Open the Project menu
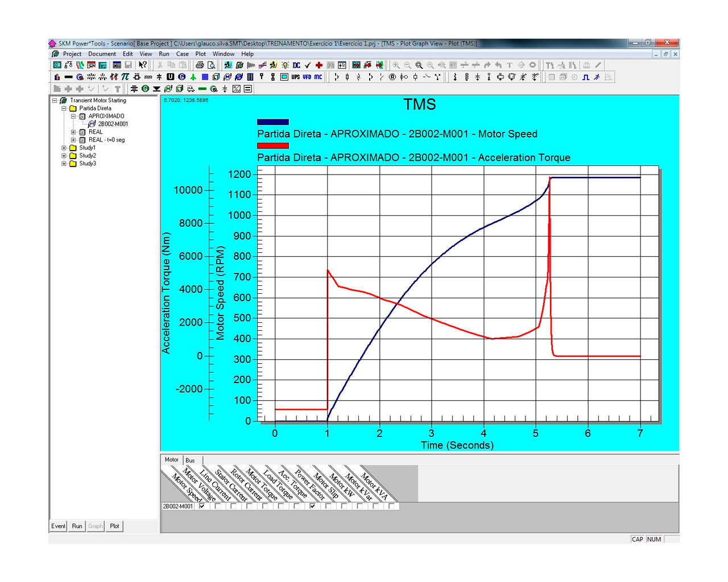This screenshot has width=728, height=582. click(x=72, y=54)
